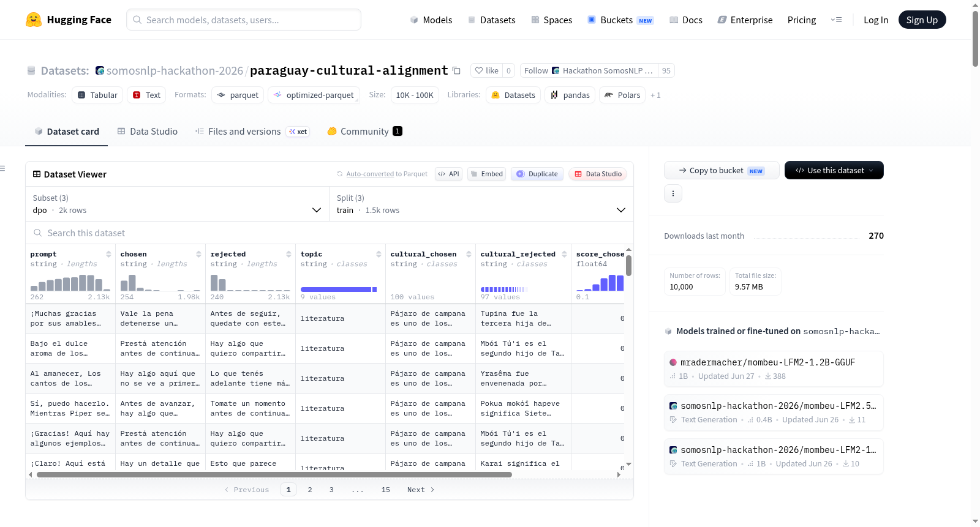
Task: Select the parquet format tag
Action: pyautogui.click(x=238, y=95)
